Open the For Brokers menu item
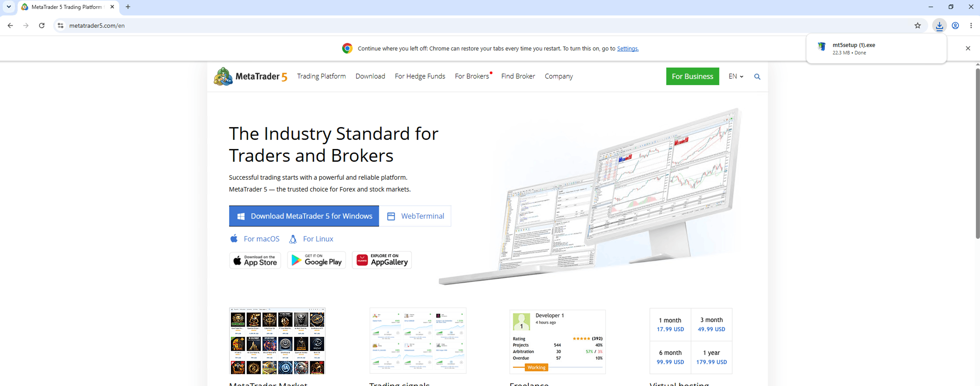The width and height of the screenshot is (980, 386). pos(472,76)
